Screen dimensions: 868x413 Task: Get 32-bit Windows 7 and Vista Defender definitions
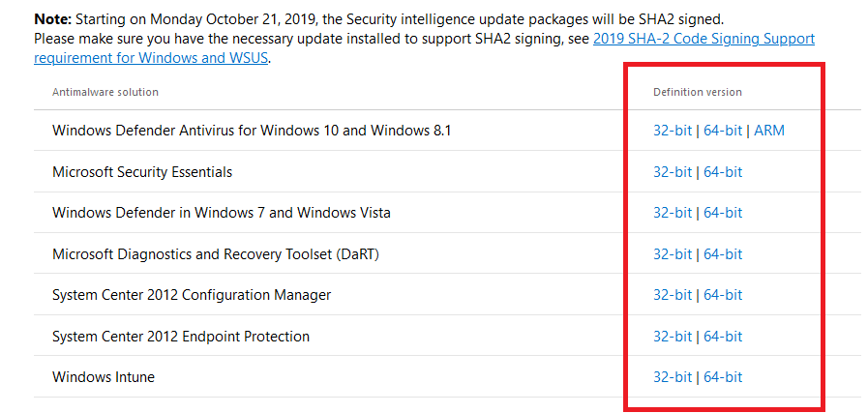point(673,213)
